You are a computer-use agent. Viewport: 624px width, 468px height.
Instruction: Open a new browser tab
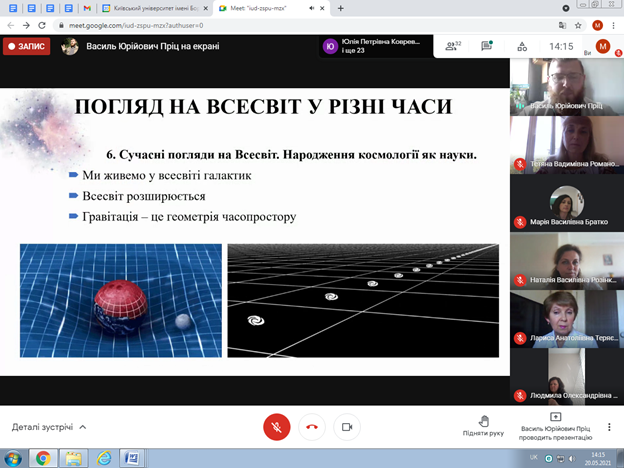(341, 8)
